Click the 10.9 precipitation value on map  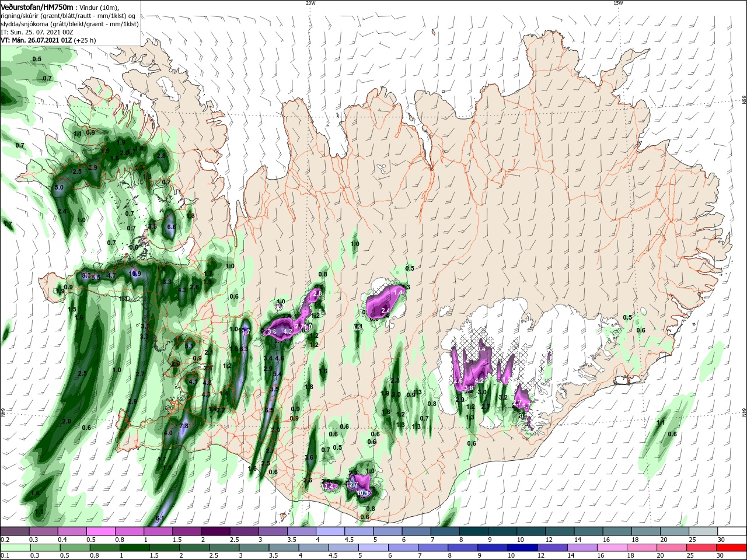pos(135,273)
